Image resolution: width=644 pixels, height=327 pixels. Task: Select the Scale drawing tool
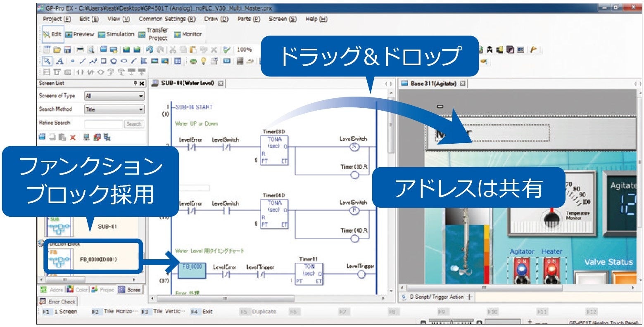144,61
